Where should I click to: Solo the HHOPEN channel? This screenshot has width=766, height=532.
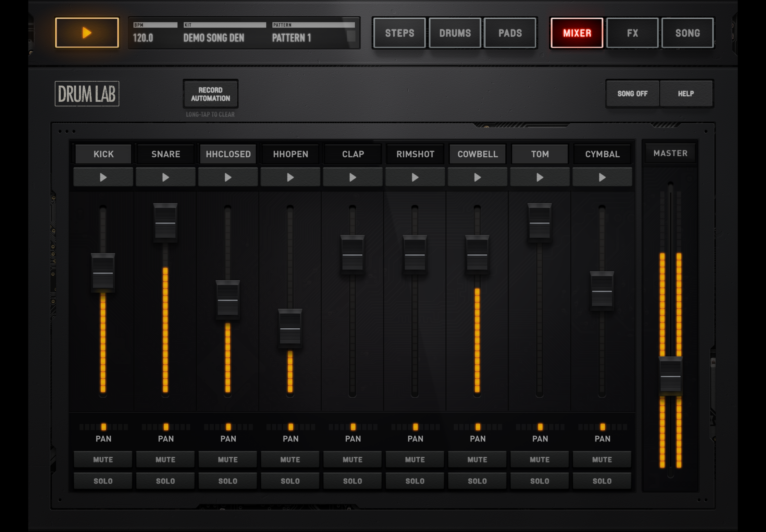click(290, 481)
